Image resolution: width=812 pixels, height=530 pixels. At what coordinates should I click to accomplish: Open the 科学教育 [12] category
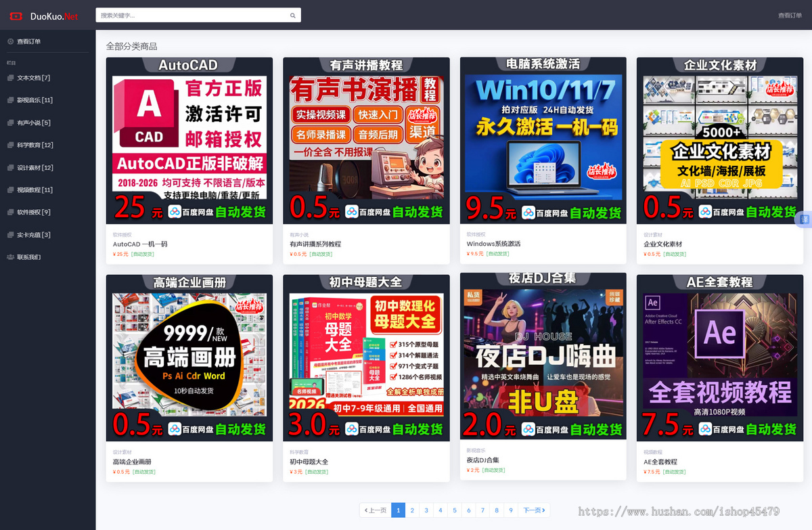click(x=35, y=145)
